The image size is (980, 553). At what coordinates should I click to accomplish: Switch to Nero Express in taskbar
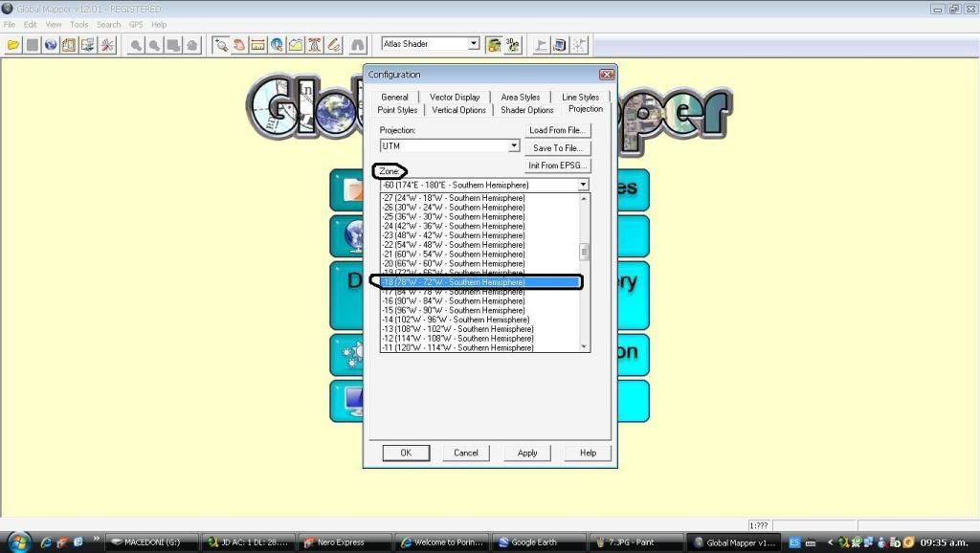(x=345, y=542)
